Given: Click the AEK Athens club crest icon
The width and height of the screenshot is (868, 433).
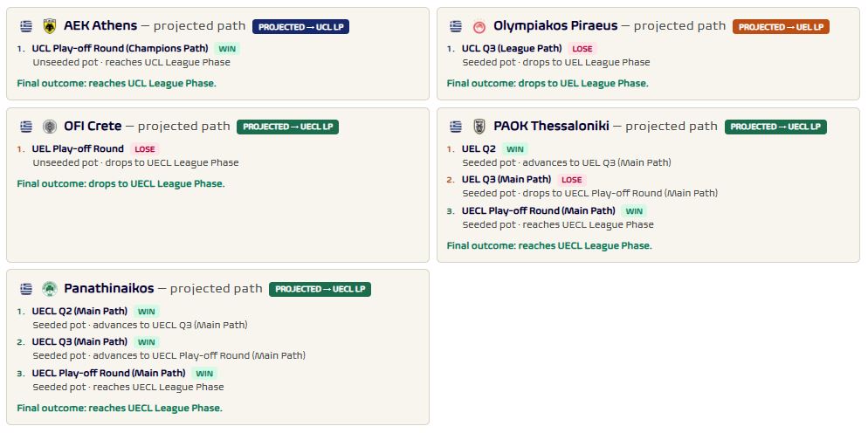Looking at the screenshot, I should [50, 26].
